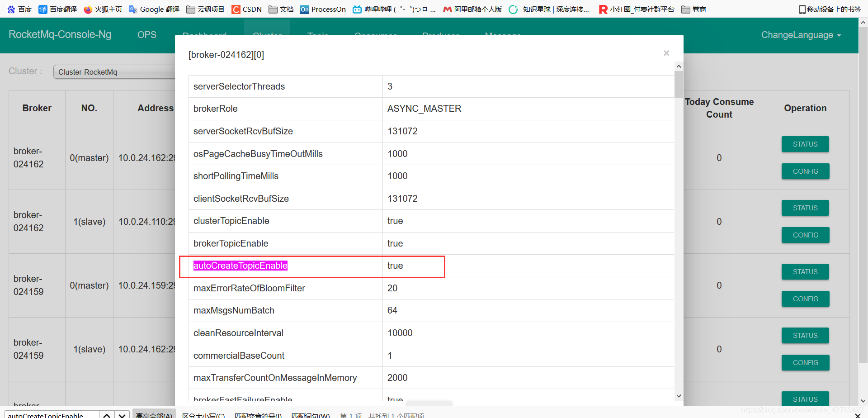Click STATUS for broker-024159 master row
The image size is (868, 418).
point(805,272)
